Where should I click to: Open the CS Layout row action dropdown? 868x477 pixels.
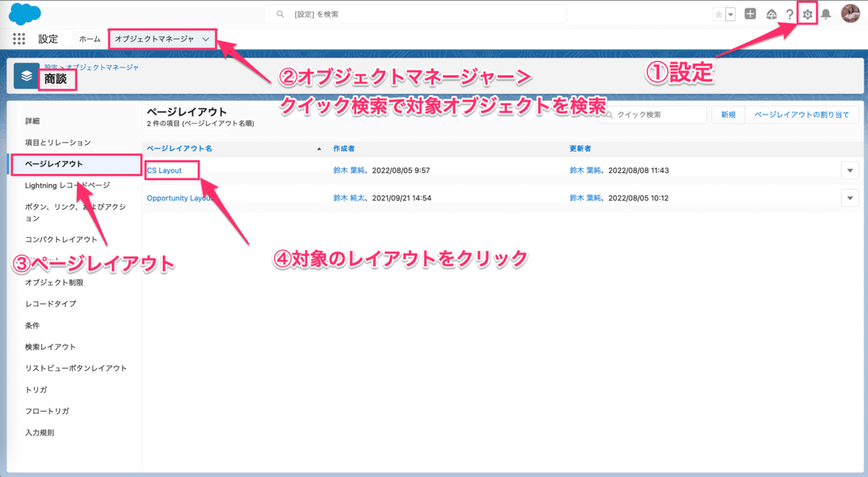[x=850, y=170]
